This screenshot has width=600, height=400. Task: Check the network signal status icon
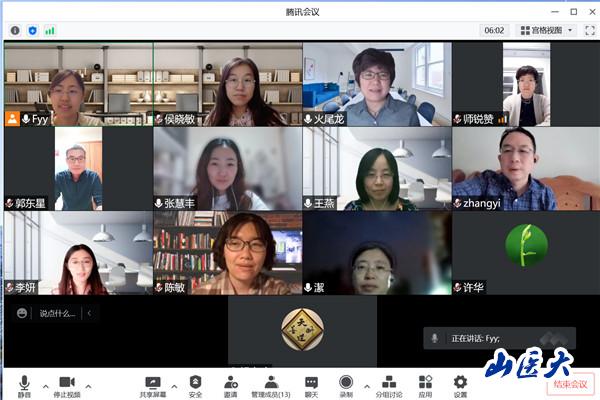click(50, 31)
